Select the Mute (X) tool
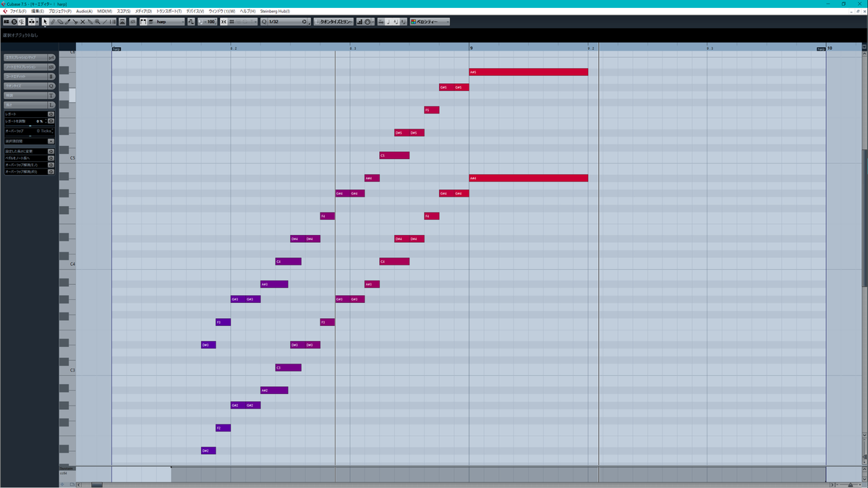Image resolution: width=868 pixels, height=488 pixels. [82, 22]
